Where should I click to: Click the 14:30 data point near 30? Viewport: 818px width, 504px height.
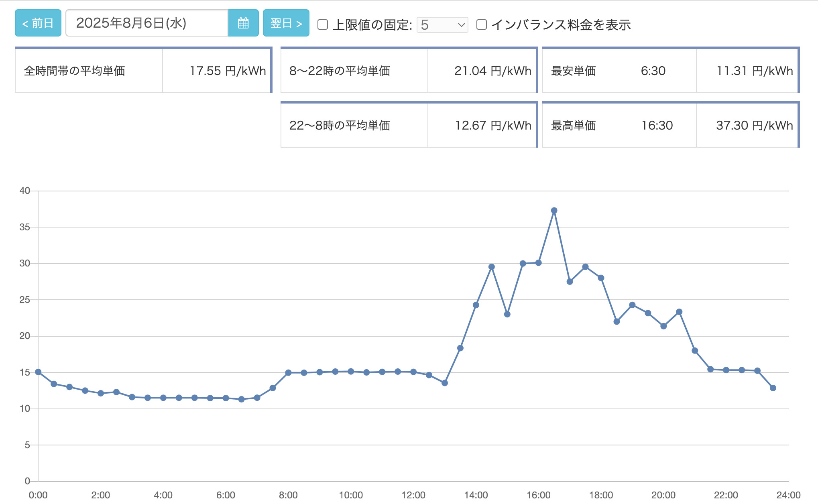click(492, 267)
